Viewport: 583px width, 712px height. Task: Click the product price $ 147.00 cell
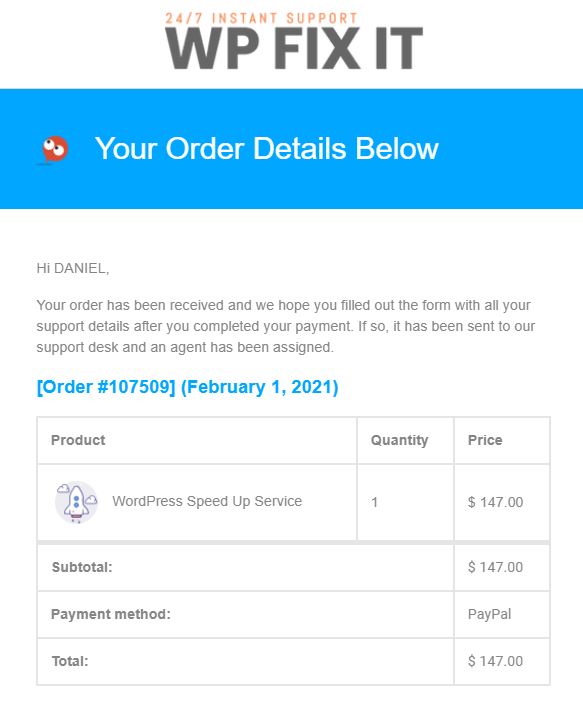coord(502,502)
